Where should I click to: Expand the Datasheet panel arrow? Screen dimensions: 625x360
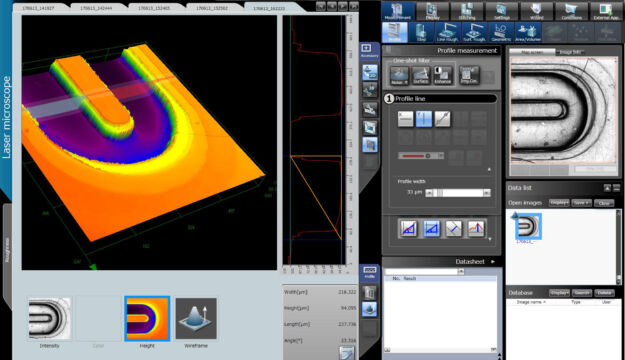(x=493, y=262)
